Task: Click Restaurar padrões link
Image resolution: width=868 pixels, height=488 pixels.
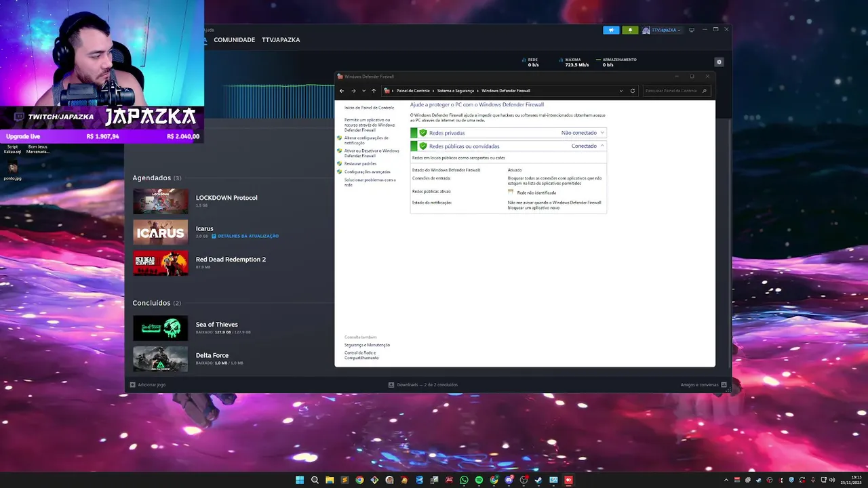Action: coord(360,163)
